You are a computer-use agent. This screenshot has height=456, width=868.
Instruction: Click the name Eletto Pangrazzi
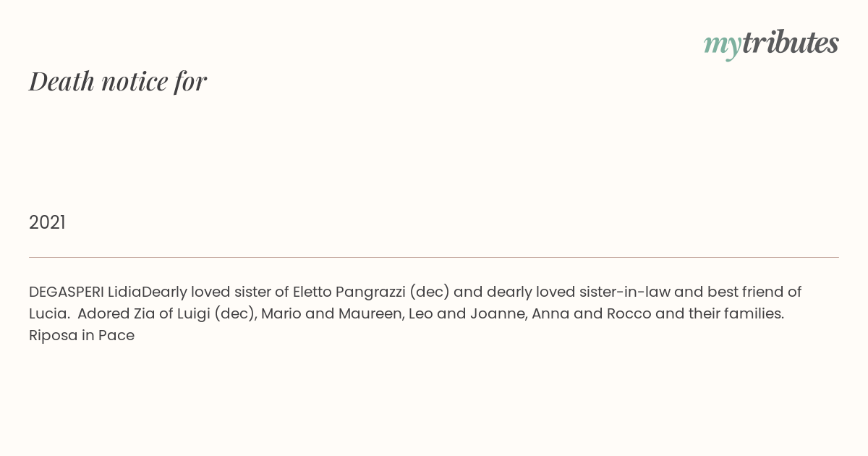(349, 292)
